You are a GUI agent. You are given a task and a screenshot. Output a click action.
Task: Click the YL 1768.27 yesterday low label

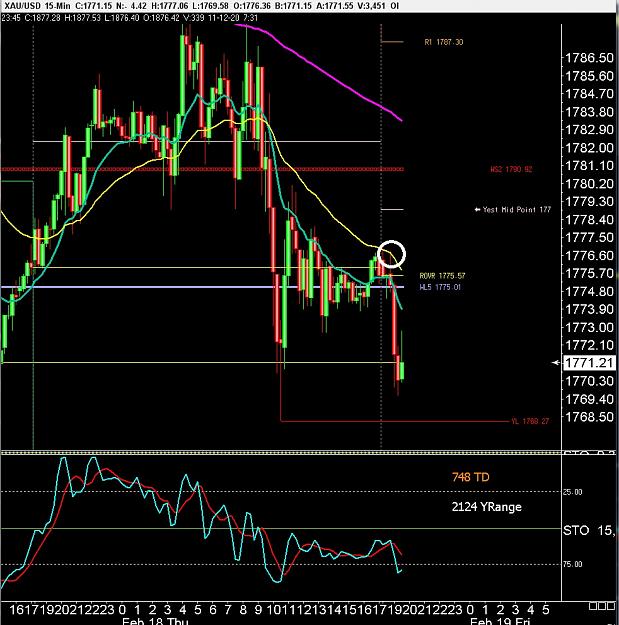[x=530, y=421]
